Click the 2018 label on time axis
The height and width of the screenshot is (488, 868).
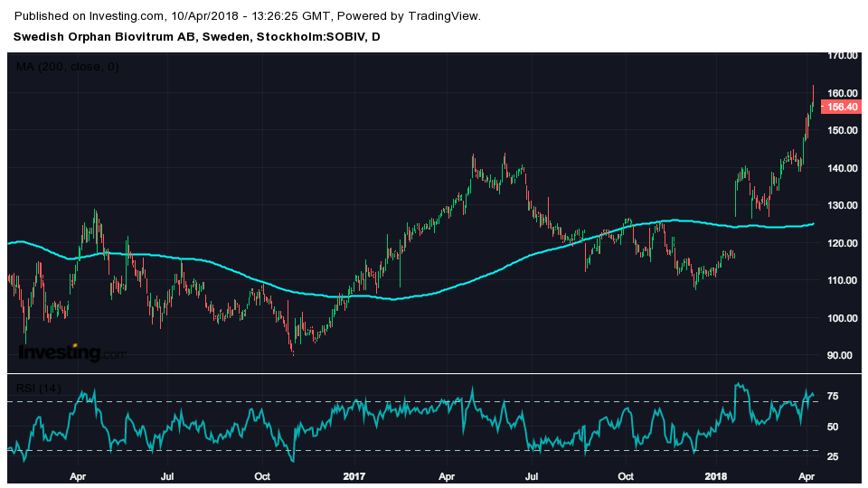click(716, 476)
